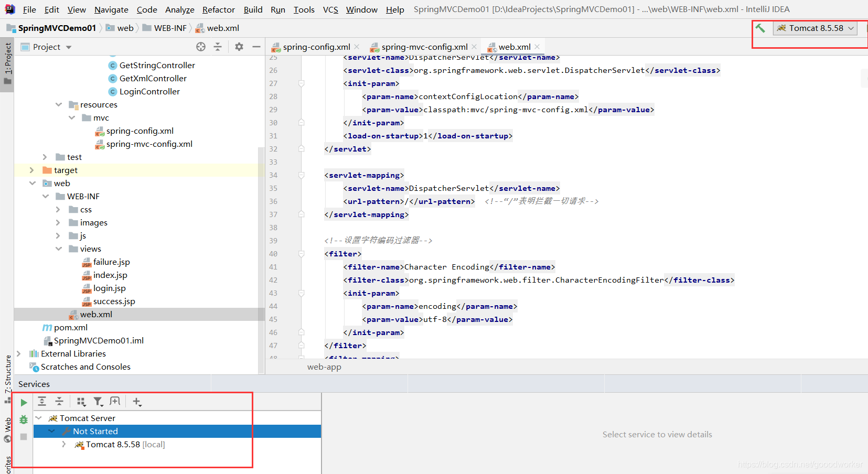
Task: Expand External Libraries node
Action: pos(19,353)
